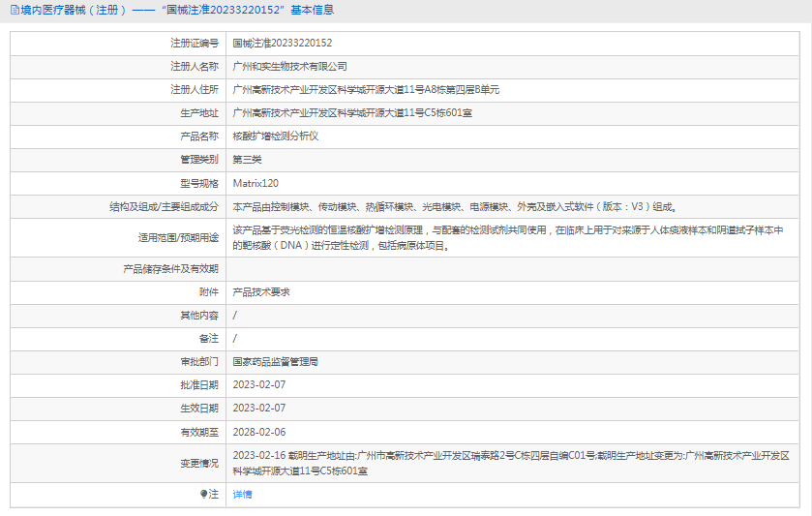This screenshot has height=516, width=812.
Task: Click the document icon beside the page title
Action: click(x=15, y=10)
